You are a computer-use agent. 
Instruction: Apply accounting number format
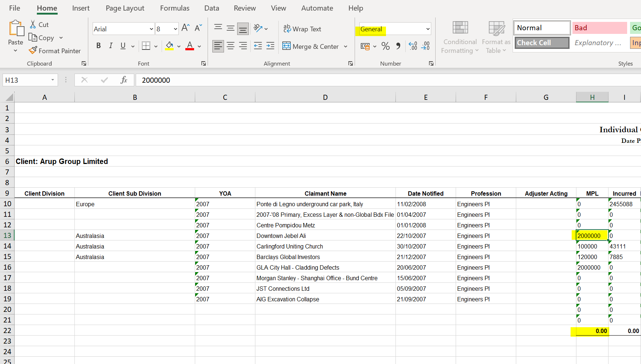pyautogui.click(x=365, y=46)
